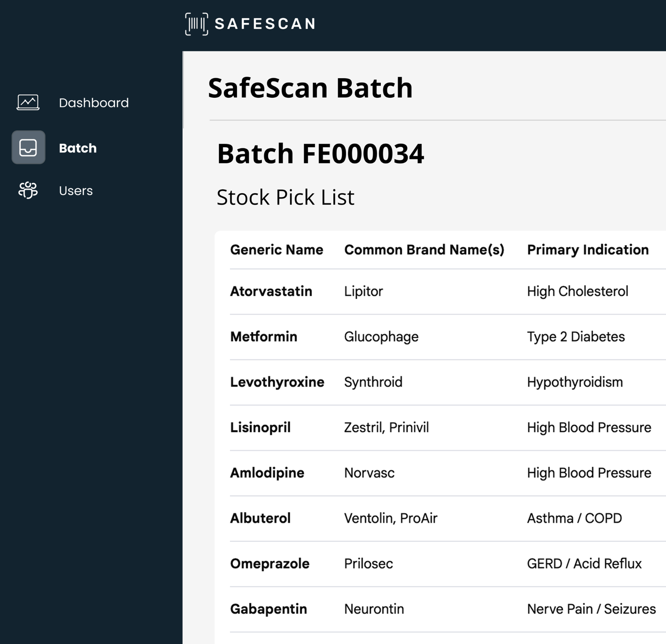Click the Batch FE000034 heading
Viewport: 666px width, 644px height.
click(x=321, y=154)
